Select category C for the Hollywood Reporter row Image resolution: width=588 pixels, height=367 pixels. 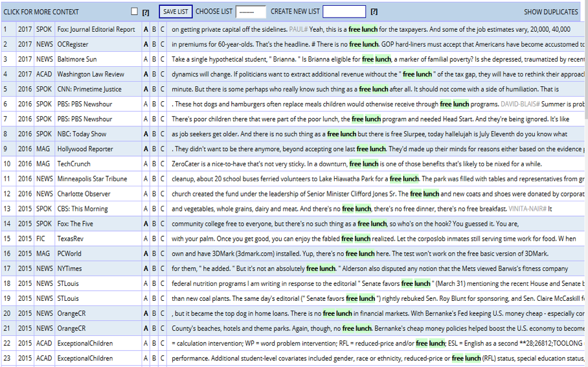tap(163, 148)
